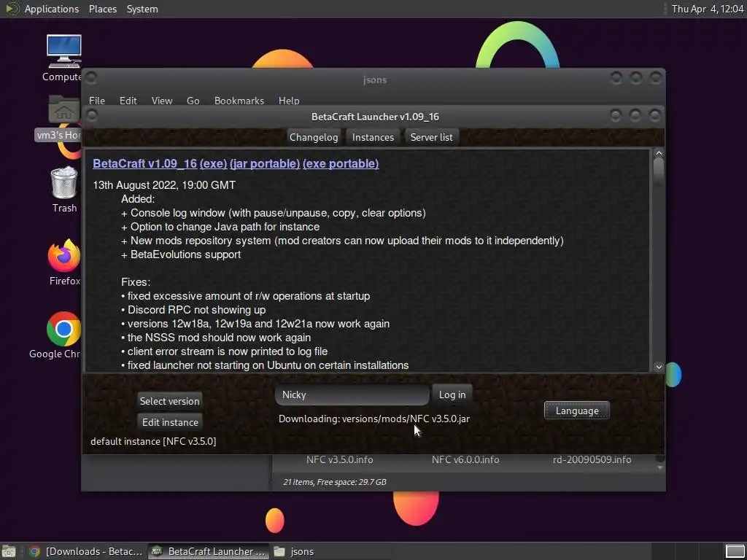This screenshot has height=560, width=747.
Task: Click the 13th August 2022 date line
Action: pyautogui.click(x=164, y=184)
